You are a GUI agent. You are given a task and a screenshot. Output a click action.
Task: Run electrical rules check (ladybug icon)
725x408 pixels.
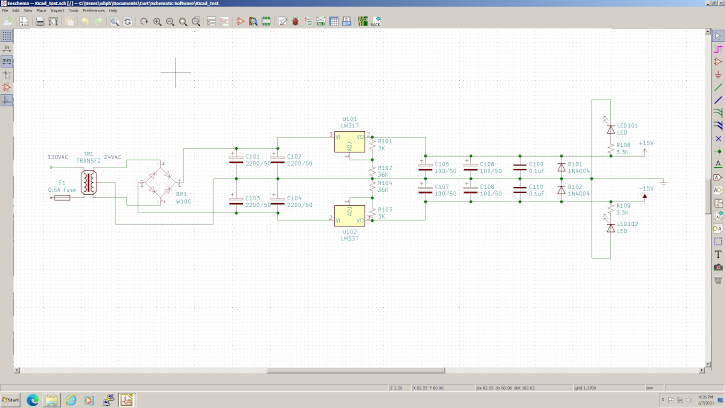point(295,21)
